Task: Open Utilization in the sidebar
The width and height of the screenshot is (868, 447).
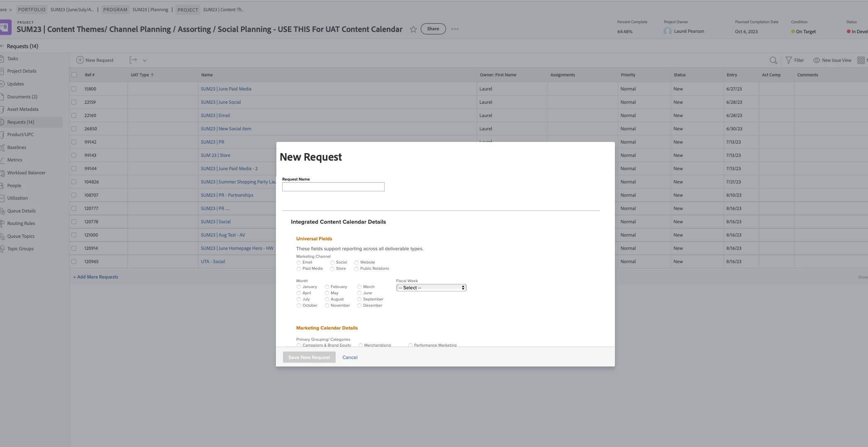Action: (17, 198)
